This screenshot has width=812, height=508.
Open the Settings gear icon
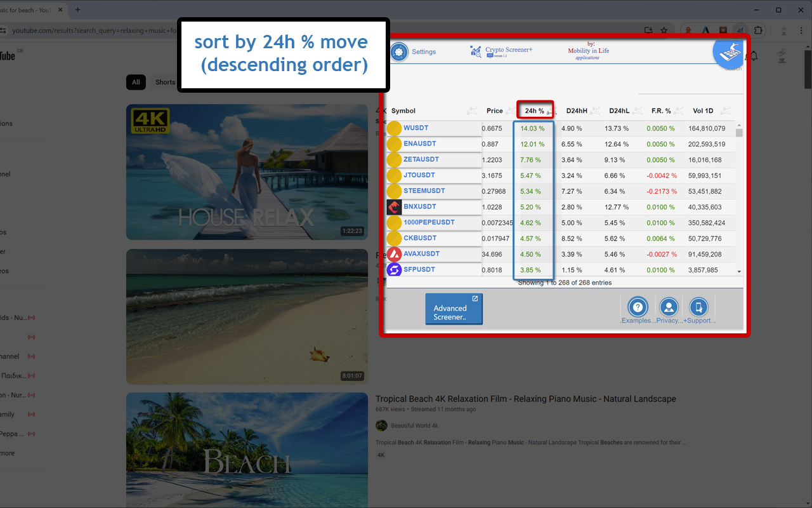point(399,51)
